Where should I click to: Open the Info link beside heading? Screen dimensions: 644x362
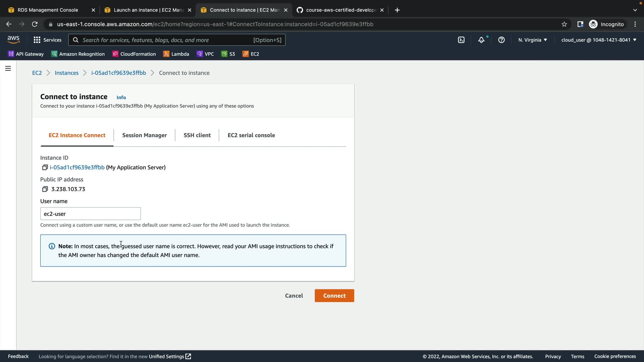coord(121,97)
